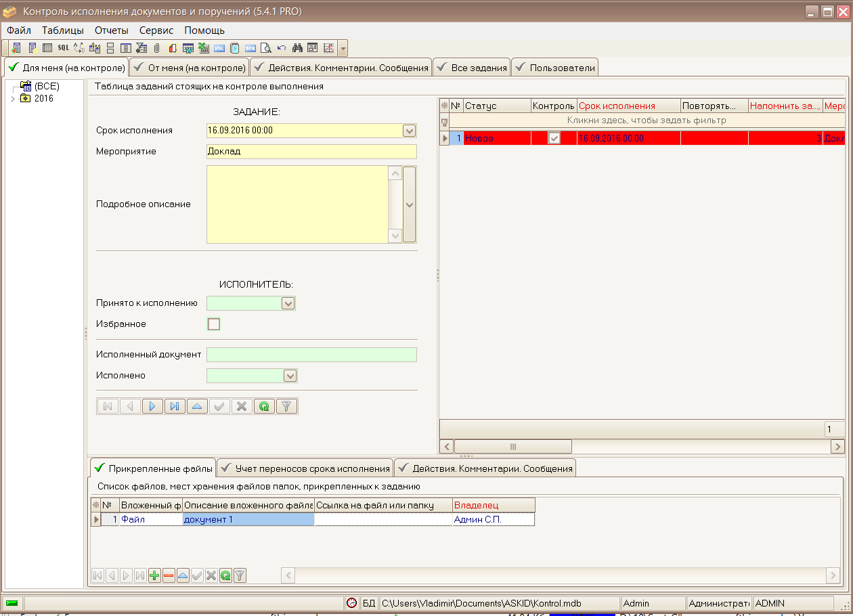Click the Исполненный документ input field
The image size is (853, 616).
pyautogui.click(x=311, y=355)
